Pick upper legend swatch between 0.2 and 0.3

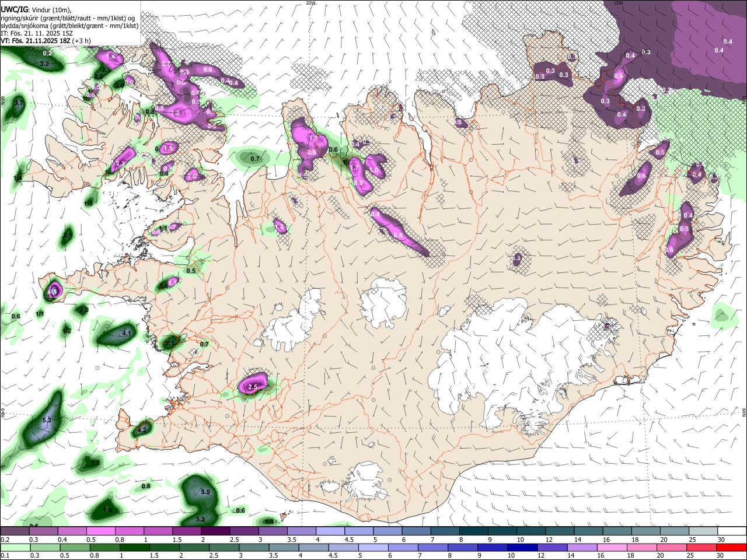click(x=15, y=531)
